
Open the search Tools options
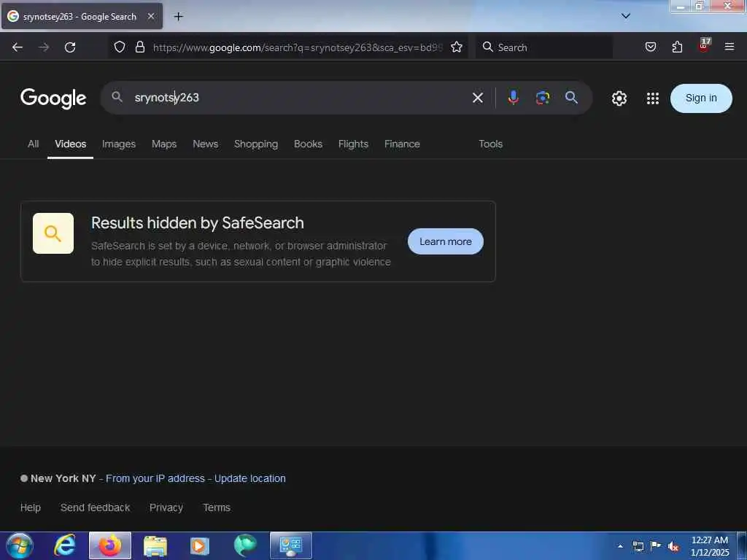(491, 144)
